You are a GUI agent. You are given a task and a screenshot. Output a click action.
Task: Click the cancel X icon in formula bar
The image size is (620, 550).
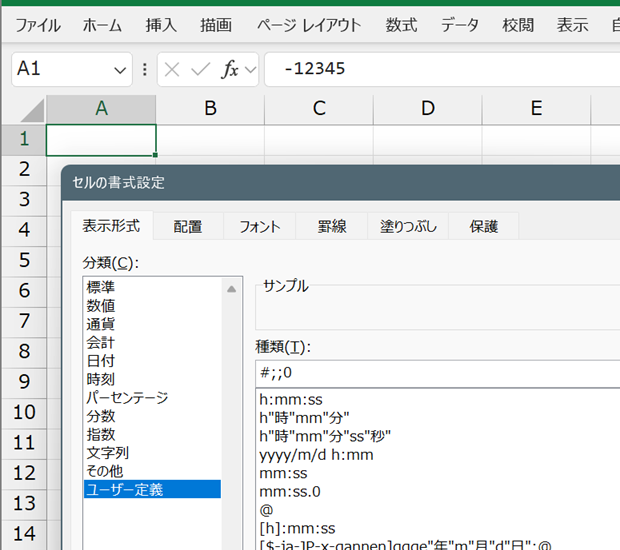[172, 70]
